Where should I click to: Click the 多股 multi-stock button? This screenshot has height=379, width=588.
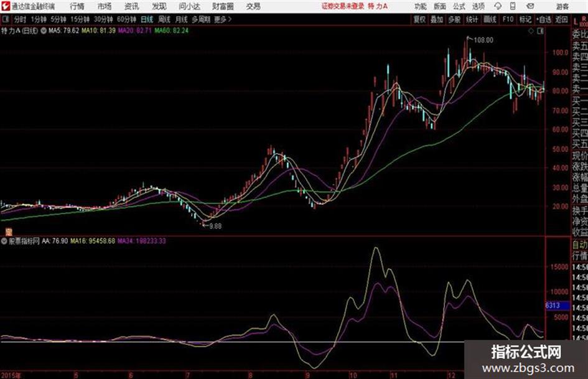454,19
